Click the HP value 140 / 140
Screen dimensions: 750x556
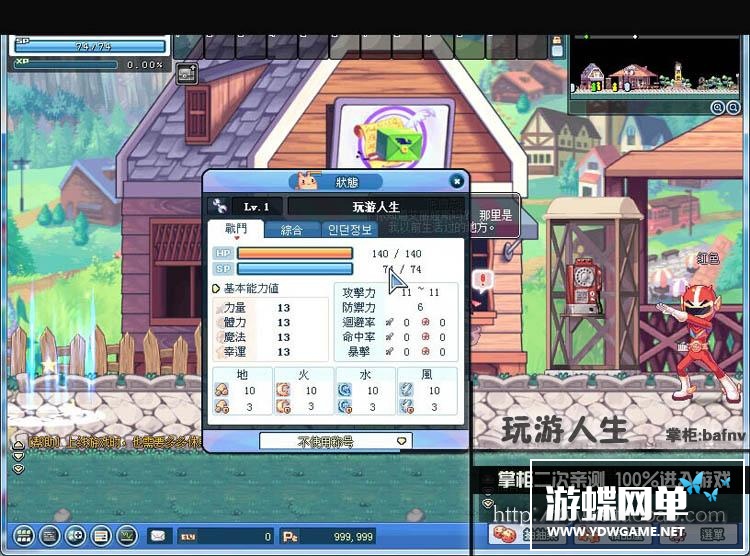coord(397,254)
